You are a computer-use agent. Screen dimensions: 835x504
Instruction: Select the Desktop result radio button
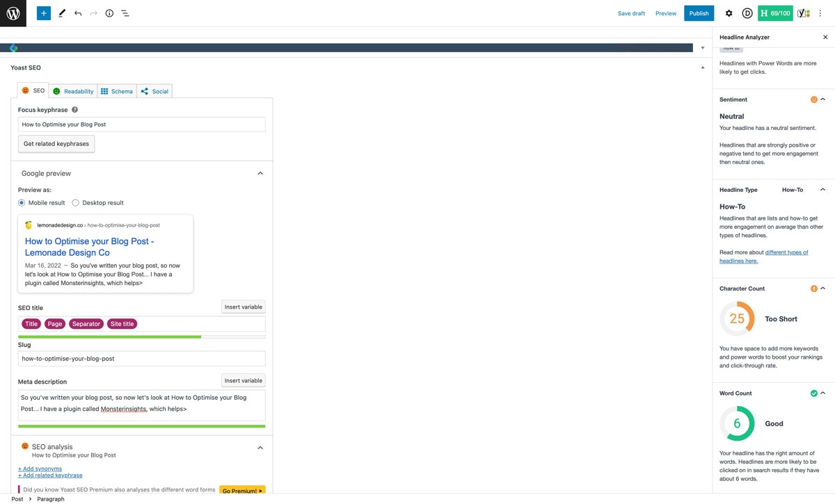(76, 203)
